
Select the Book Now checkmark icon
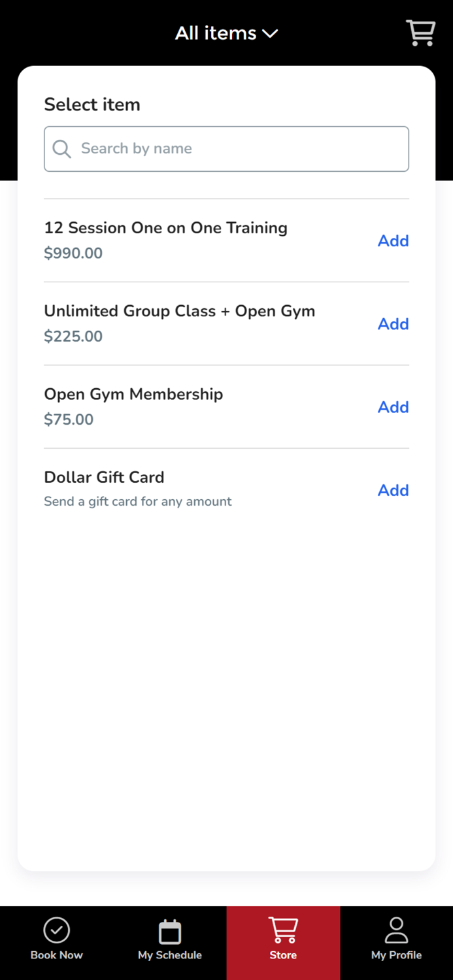(x=57, y=930)
